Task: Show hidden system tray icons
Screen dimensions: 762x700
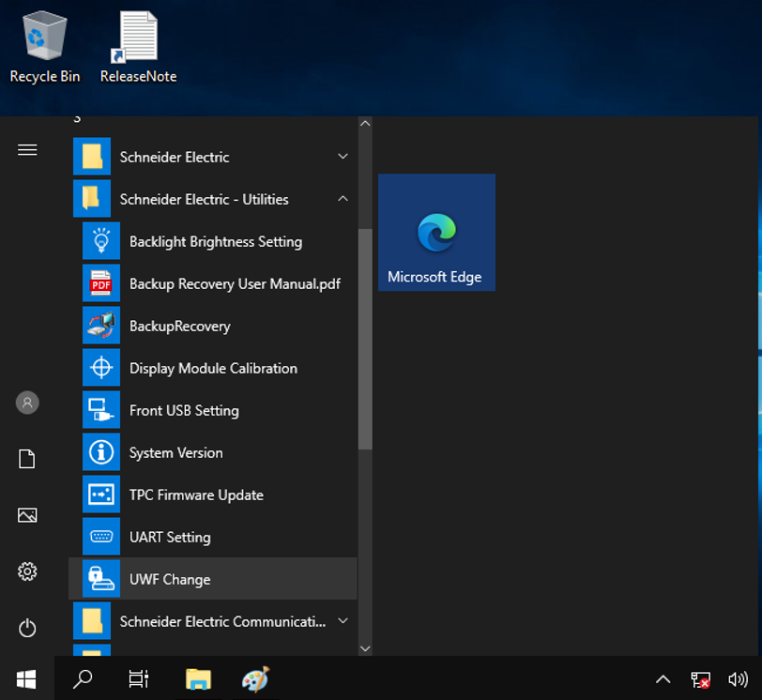Action: pyautogui.click(x=663, y=679)
